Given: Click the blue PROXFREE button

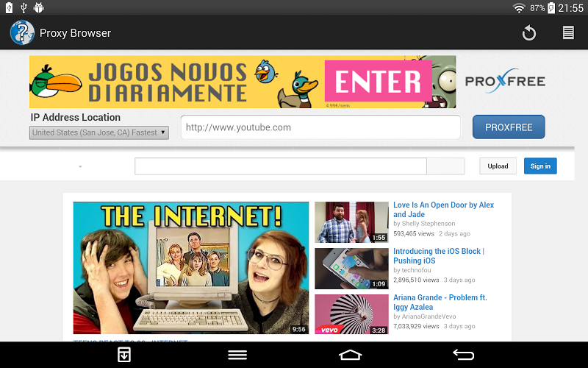Looking at the screenshot, I should (x=509, y=127).
